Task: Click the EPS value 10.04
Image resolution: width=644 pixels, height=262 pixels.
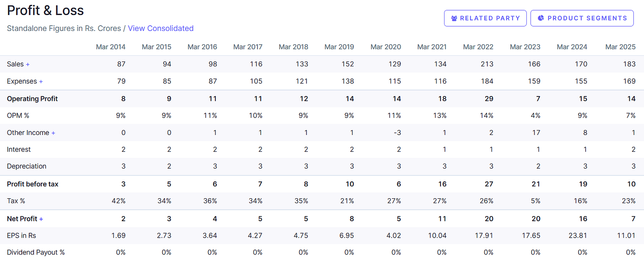Action: coord(437,235)
